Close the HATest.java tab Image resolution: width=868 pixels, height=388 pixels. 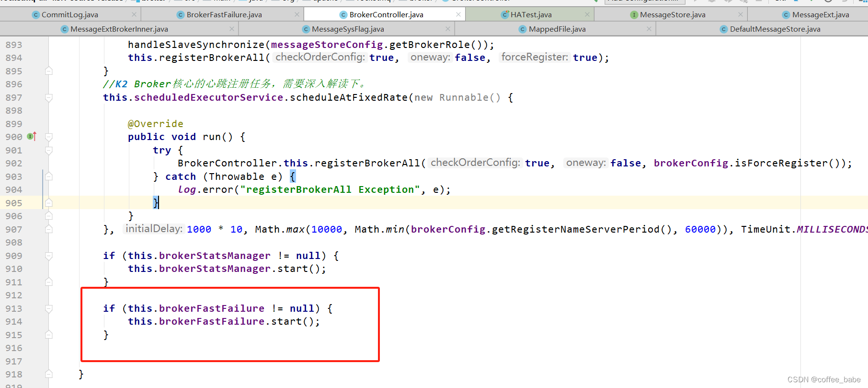click(587, 15)
